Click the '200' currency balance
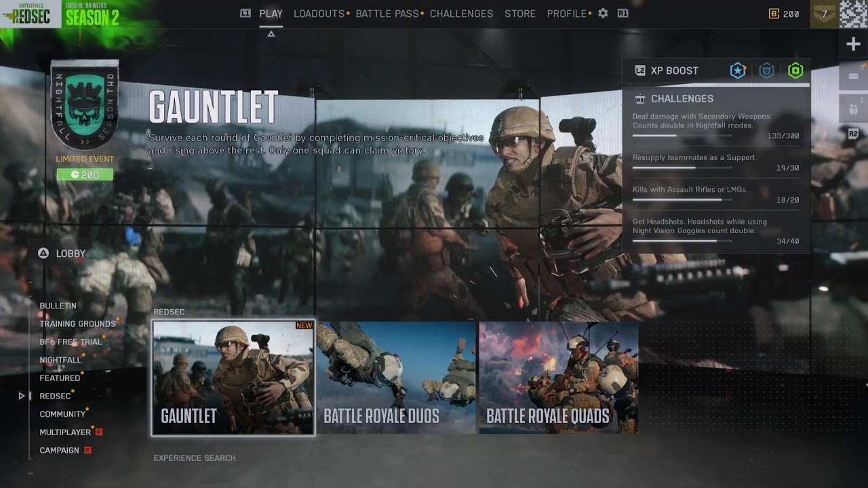868x488 pixels. click(x=791, y=14)
